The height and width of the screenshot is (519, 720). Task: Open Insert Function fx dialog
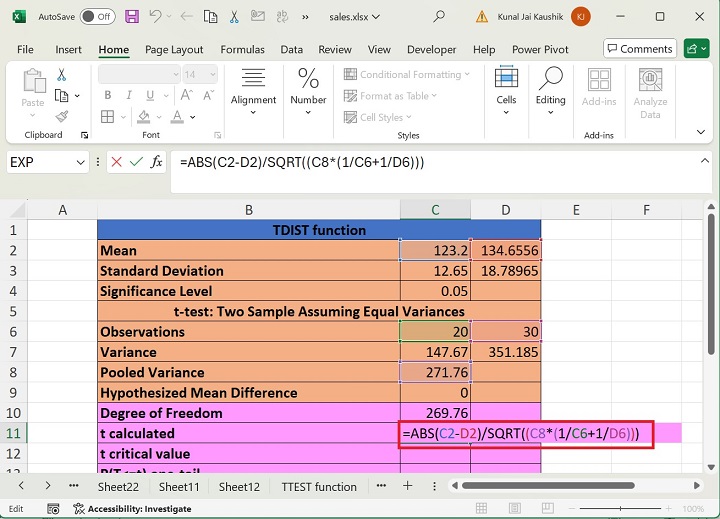156,162
